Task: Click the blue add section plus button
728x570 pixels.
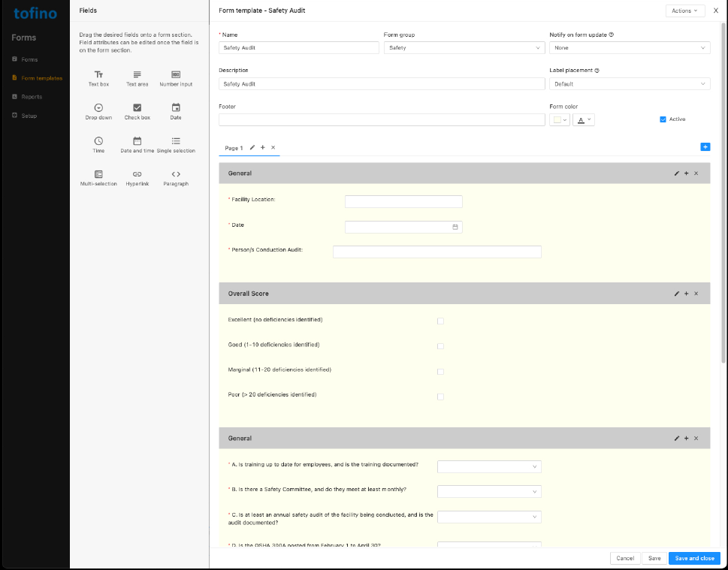Action: 705,147
